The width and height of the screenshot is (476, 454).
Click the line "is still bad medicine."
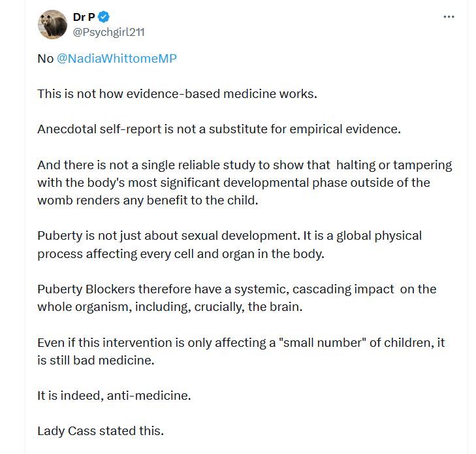[x=95, y=360]
